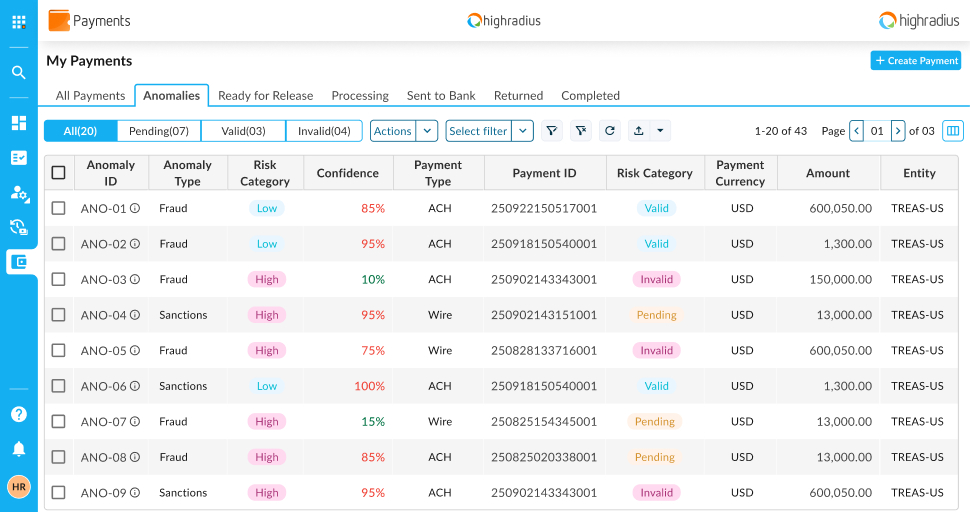Go to the next page arrow
Image resolution: width=970 pixels, height=512 pixels.
point(898,131)
